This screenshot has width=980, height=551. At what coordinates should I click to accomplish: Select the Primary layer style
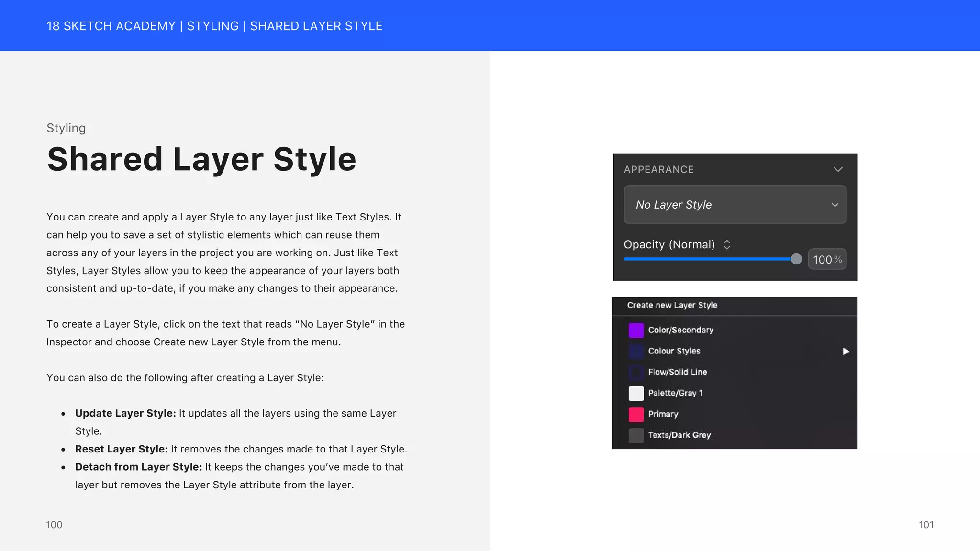(735, 414)
